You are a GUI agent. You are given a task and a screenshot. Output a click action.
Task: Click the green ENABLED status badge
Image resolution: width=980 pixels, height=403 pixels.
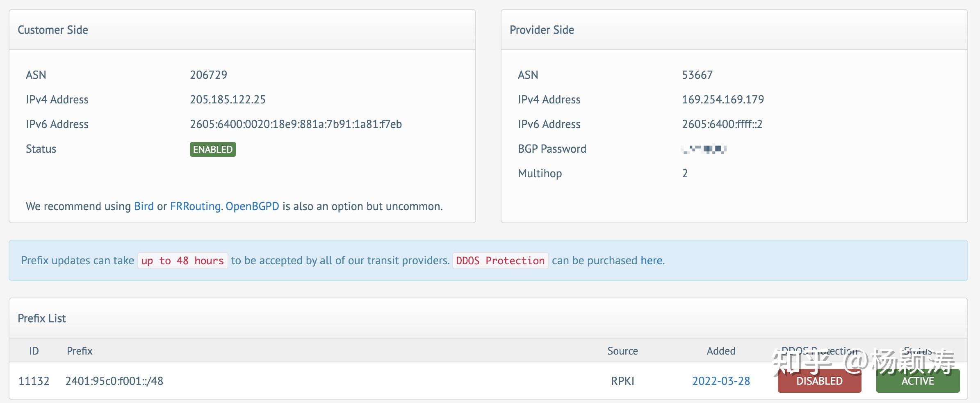[x=213, y=149]
